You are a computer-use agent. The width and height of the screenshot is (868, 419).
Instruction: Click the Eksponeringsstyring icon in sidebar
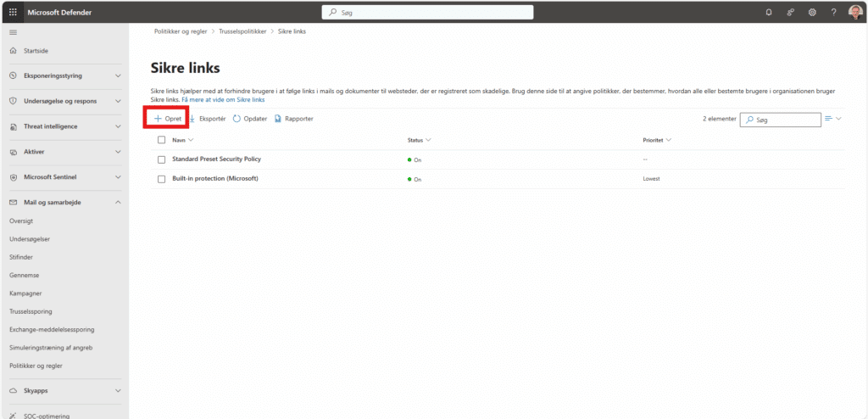14,75
